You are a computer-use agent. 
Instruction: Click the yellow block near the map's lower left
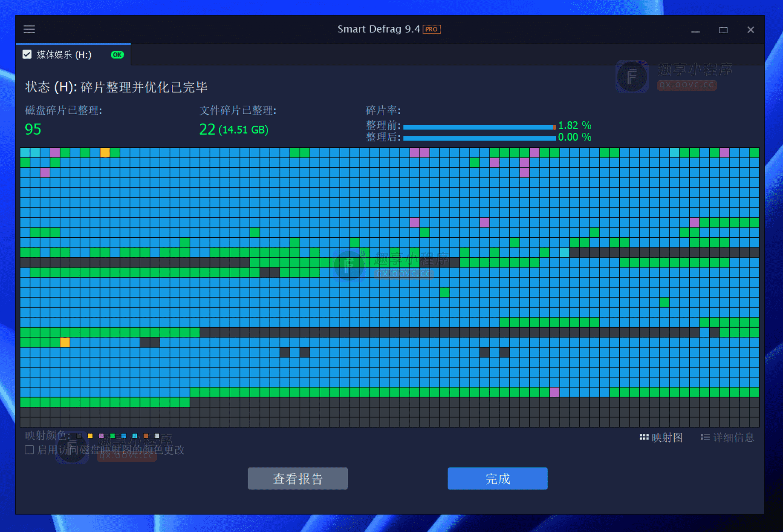(x=65, y=342)
